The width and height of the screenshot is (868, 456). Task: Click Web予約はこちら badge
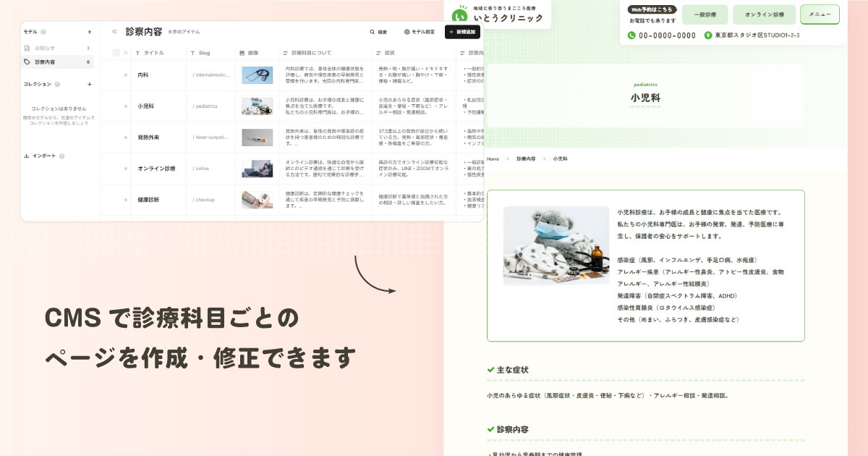pos(652,9)
